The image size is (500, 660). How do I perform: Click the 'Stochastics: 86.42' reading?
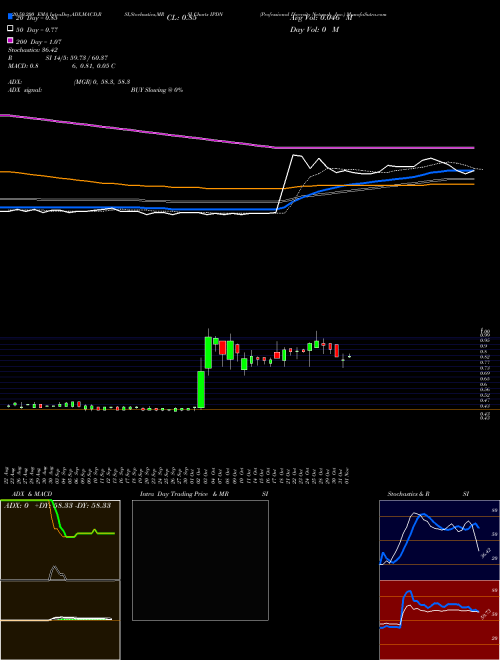tap(33, 50)
